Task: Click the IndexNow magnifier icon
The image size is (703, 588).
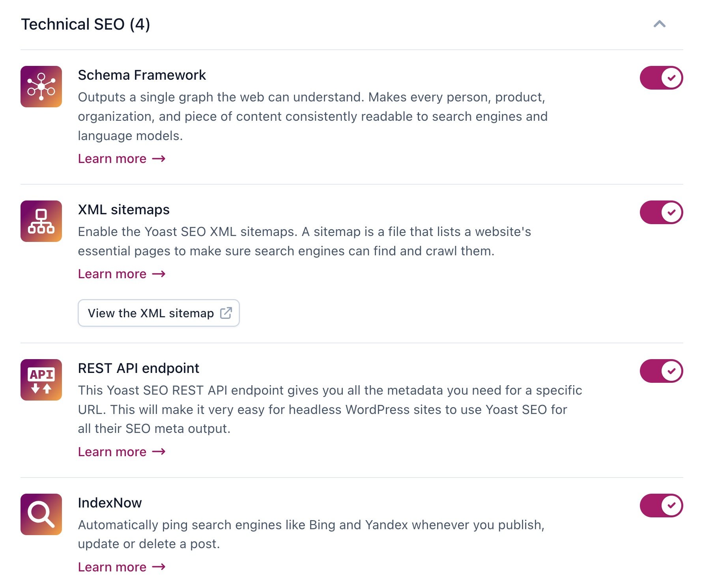Action: point(41,514)
